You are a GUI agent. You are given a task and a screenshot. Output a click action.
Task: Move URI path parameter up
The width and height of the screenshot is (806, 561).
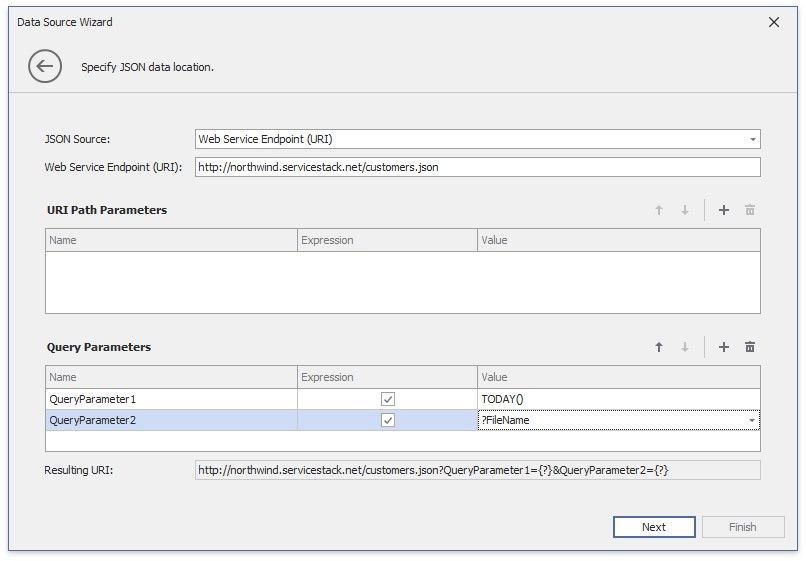tap(659, 210)
